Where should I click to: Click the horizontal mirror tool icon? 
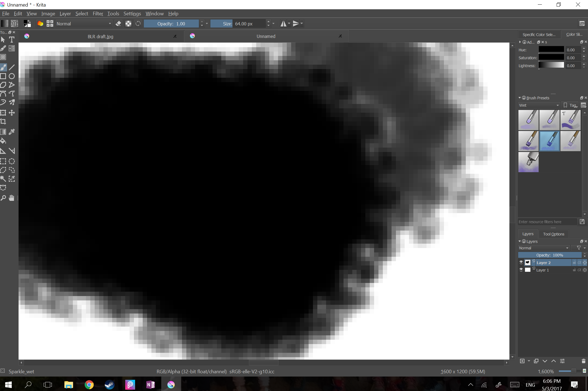click(283, 24)
